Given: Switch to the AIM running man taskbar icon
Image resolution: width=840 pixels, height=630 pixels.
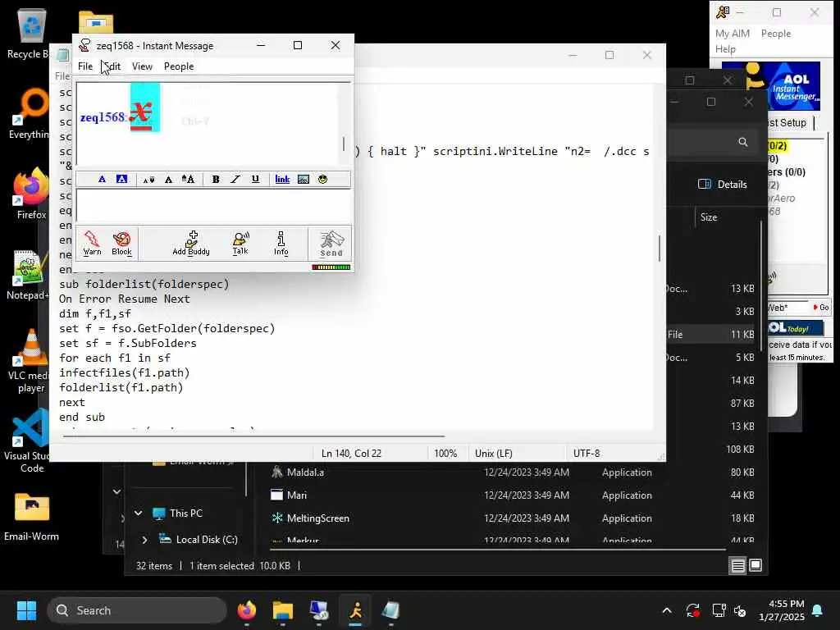Looking at the screenshot, I should [355, 610].
